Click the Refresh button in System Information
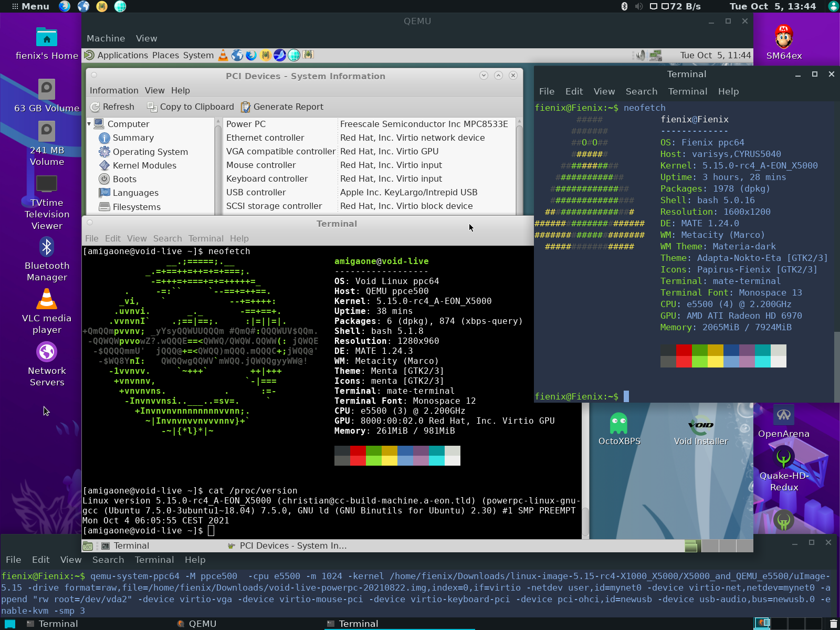Image resolution: width=840 pixels, height=630 pixels. (112, 107)
